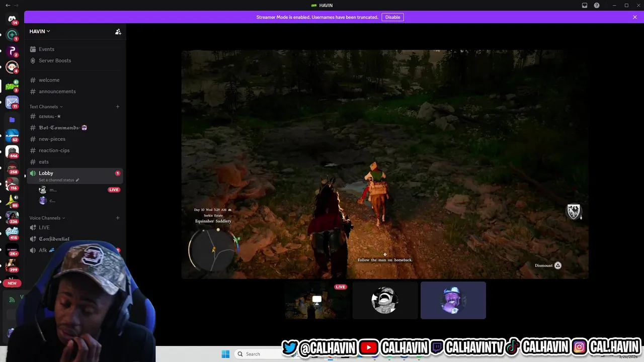Open purple P server with badge 2
This screenshot has width=644, height=362.
(12, 51)
